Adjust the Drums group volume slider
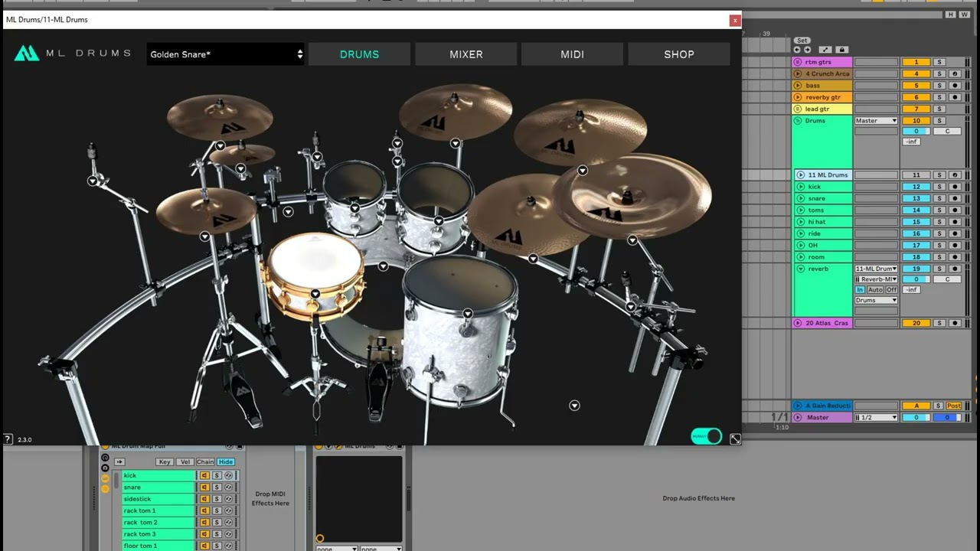 (916, 132)
